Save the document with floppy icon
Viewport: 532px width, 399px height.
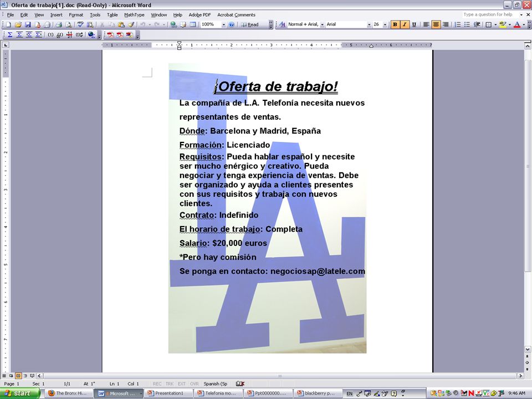(x=28, y=24)
